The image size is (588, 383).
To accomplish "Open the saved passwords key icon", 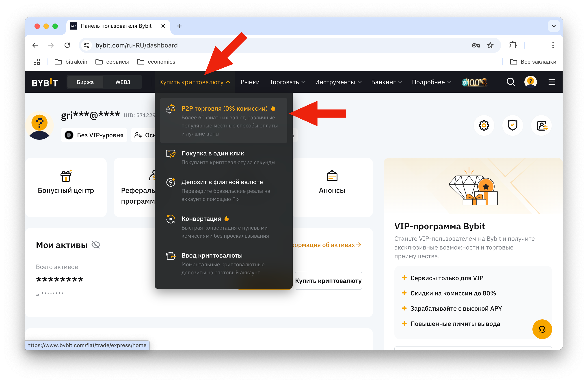I will [x=476, y=45].
